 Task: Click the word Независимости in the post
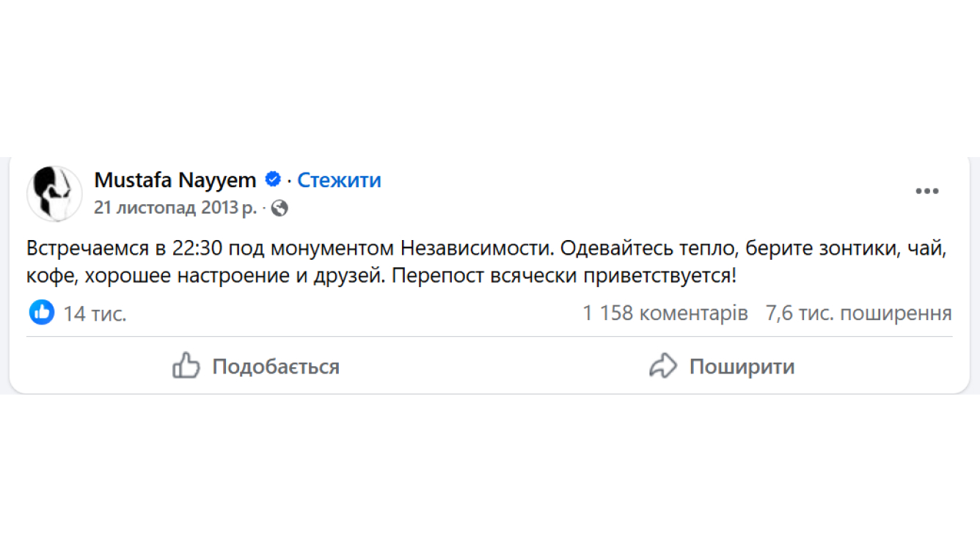coord(477,248)
